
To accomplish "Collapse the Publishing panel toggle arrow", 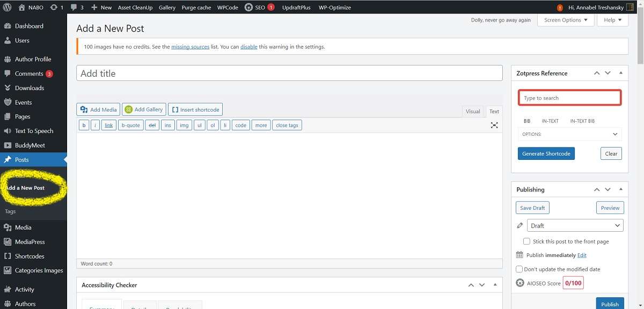I will click(621, 189).
